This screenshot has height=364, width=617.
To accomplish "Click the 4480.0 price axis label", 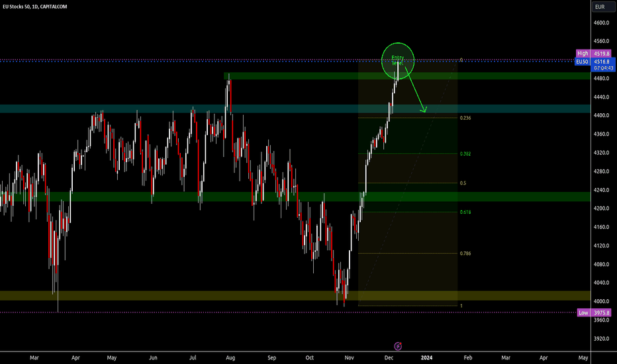I will click(x=601, y=78).
